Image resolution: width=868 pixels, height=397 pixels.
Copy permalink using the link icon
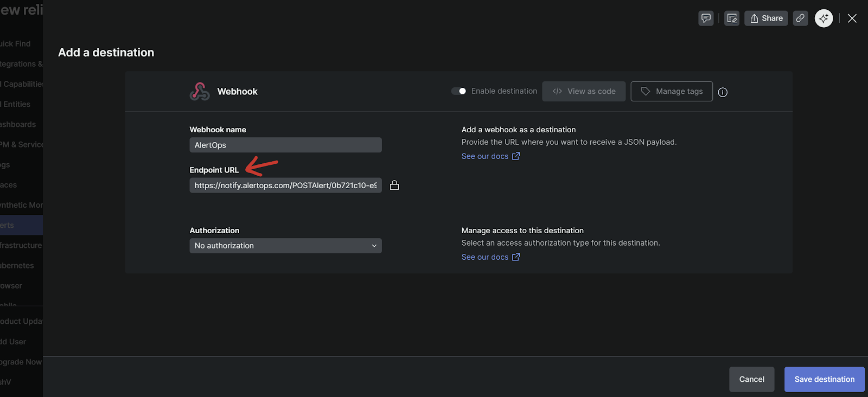point(800,18)
